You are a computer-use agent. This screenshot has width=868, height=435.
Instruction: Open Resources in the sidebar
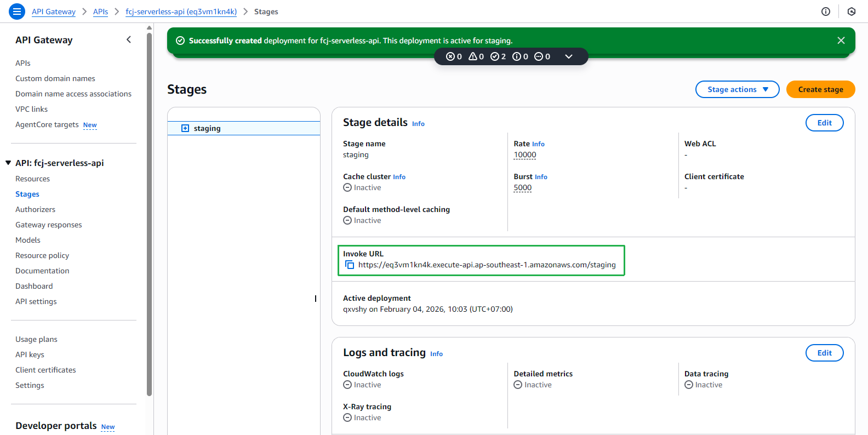[33, 179]
